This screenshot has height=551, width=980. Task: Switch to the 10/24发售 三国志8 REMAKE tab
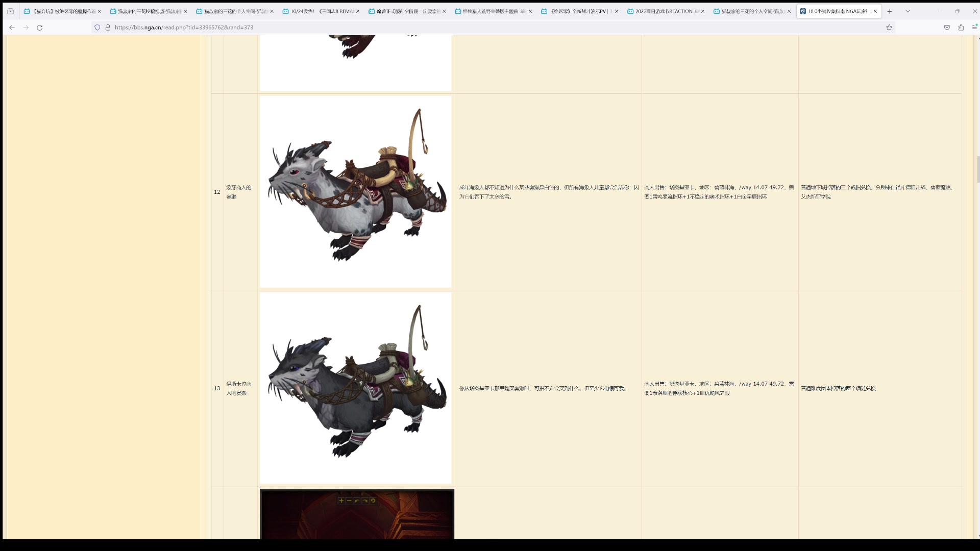[321, 11]
